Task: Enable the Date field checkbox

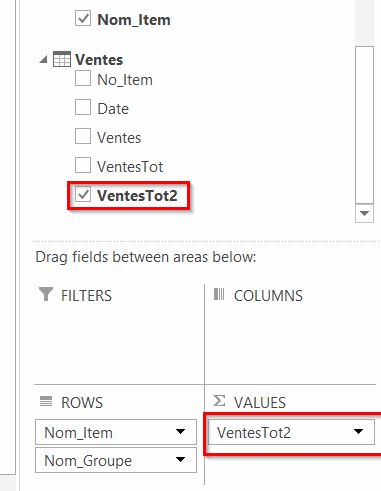Action: (x=83, y=107)
